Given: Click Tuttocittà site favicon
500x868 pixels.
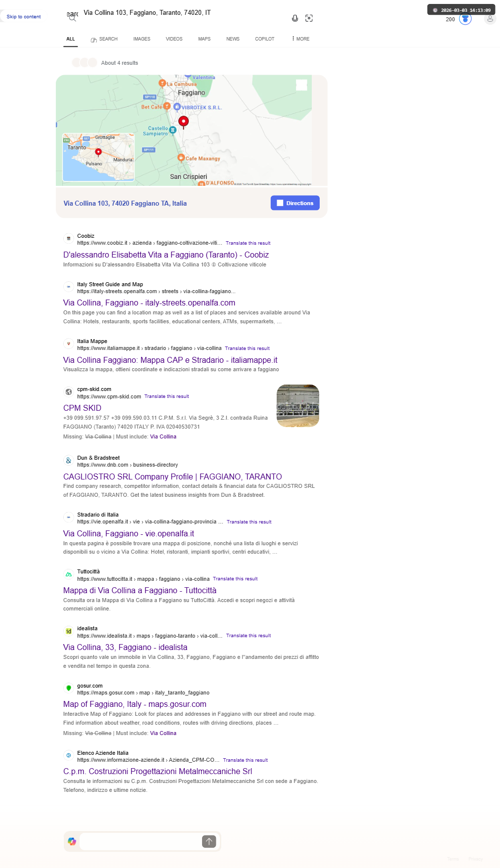Looking at the screenshot, I should coord(69,574).
